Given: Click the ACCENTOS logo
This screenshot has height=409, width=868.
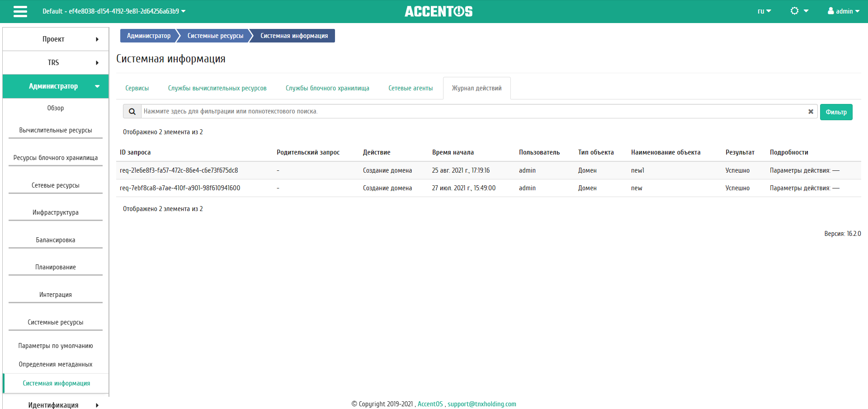Looking at the screenshot, I should [x=438, y=11].
